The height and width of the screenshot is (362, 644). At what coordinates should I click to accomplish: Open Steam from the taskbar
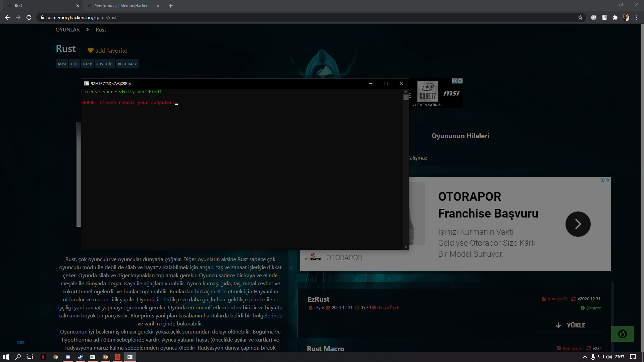click(80, 357)
